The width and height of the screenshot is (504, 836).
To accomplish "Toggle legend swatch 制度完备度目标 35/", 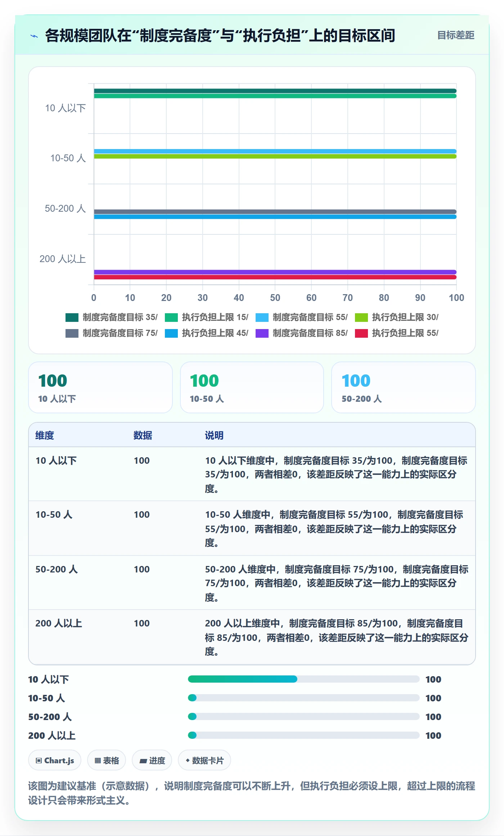I will (72, 317).
